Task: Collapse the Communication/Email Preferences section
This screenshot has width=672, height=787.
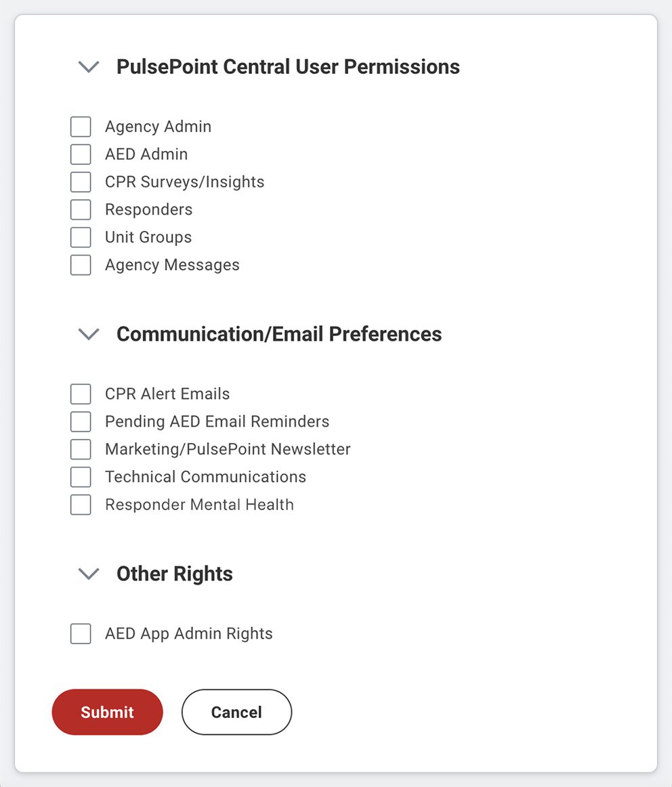Action: (87, 334)
